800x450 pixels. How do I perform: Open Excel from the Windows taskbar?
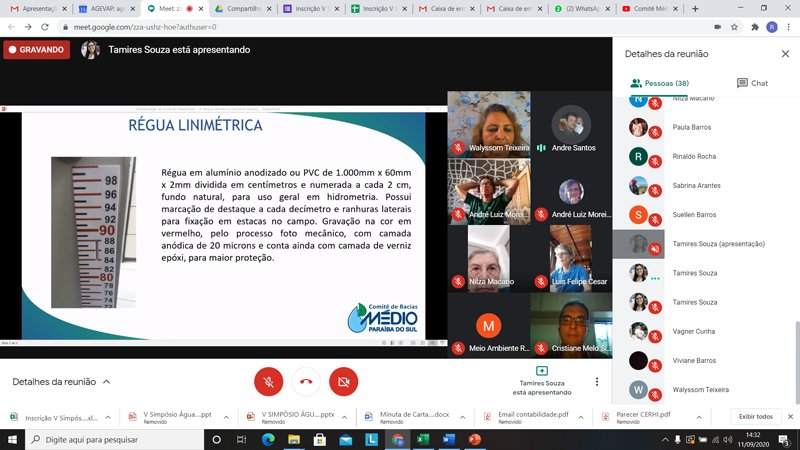pos(422,439)
